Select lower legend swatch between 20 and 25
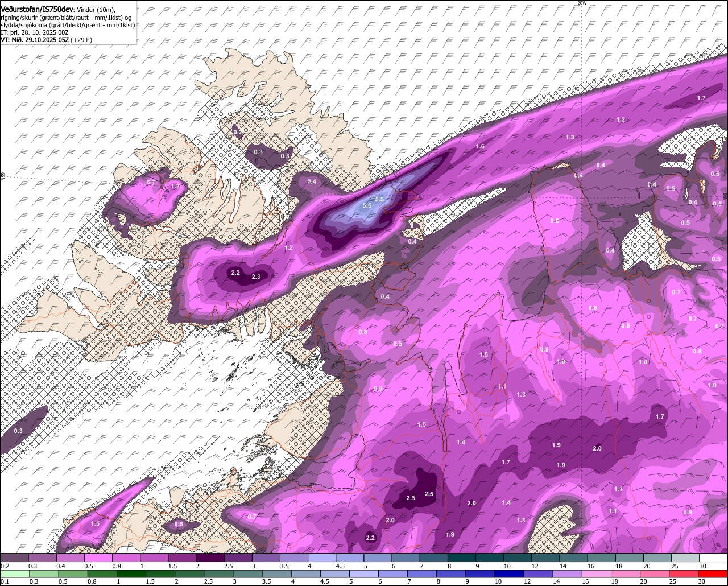Viewport: 728px width, 586px height. (655, 573)
